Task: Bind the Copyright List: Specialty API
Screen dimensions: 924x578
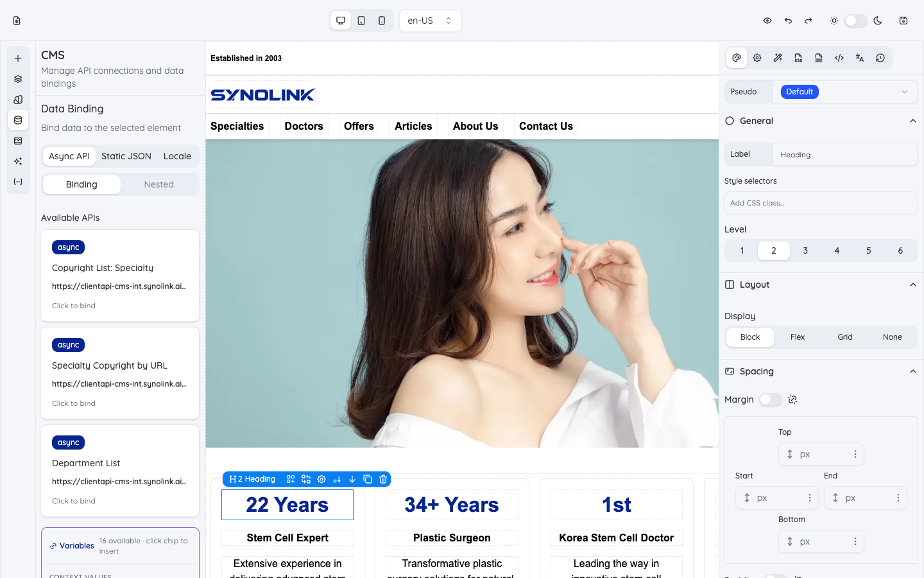Action: tap(120, 276)
